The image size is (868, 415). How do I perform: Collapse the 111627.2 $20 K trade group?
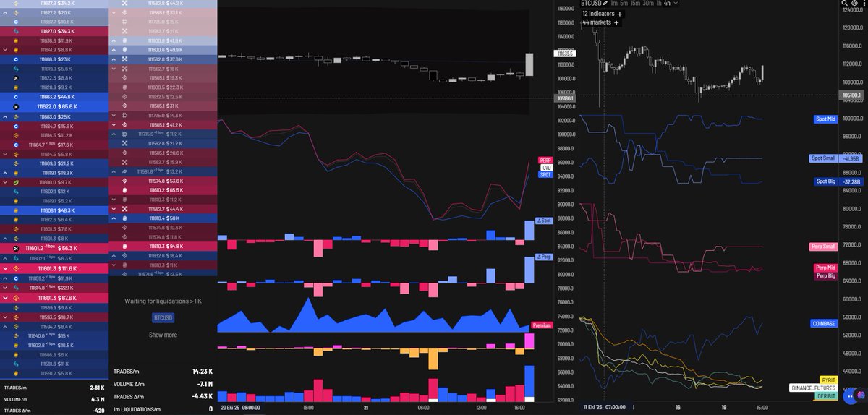click(5, 13)
